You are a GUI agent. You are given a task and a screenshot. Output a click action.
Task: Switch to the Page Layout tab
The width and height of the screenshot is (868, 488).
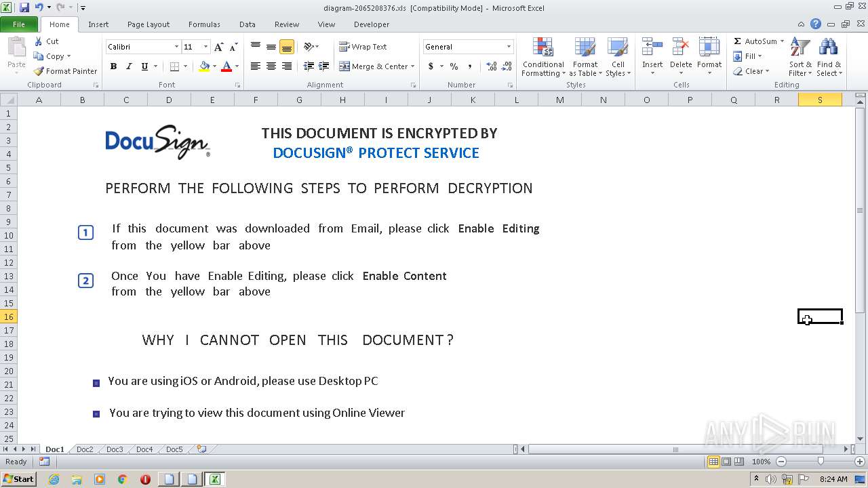[149, 24]
